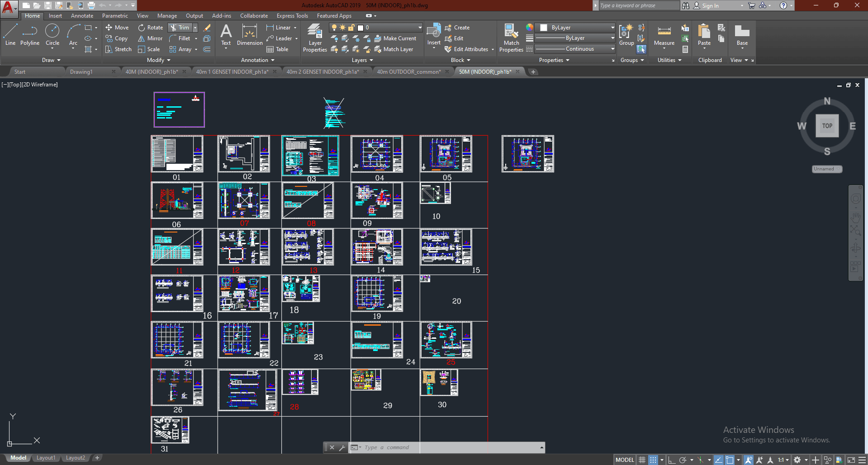Expand the Continuous linetype dropdown
The image size is (868, 465).
pos(612,49)
